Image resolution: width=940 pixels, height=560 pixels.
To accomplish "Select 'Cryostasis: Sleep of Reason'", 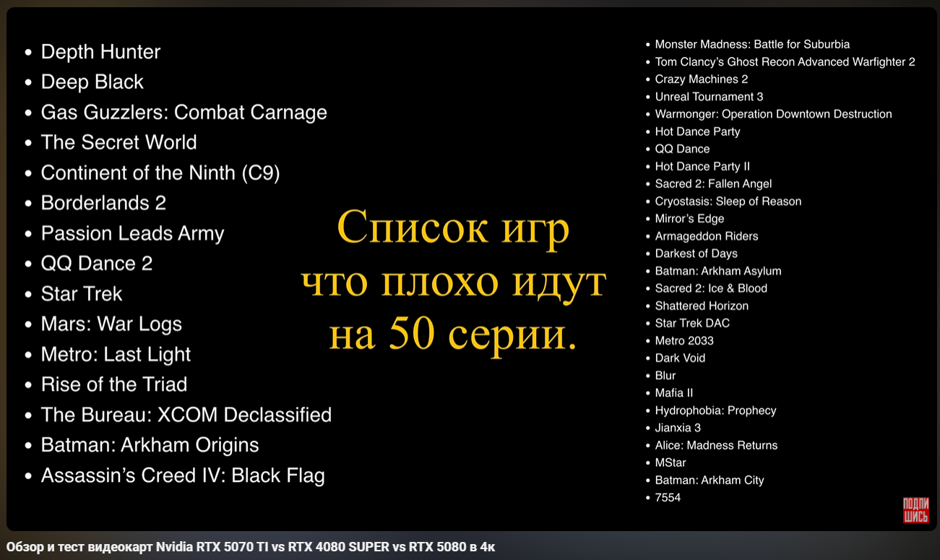I will pyautogui.click(x=728, y=202).
